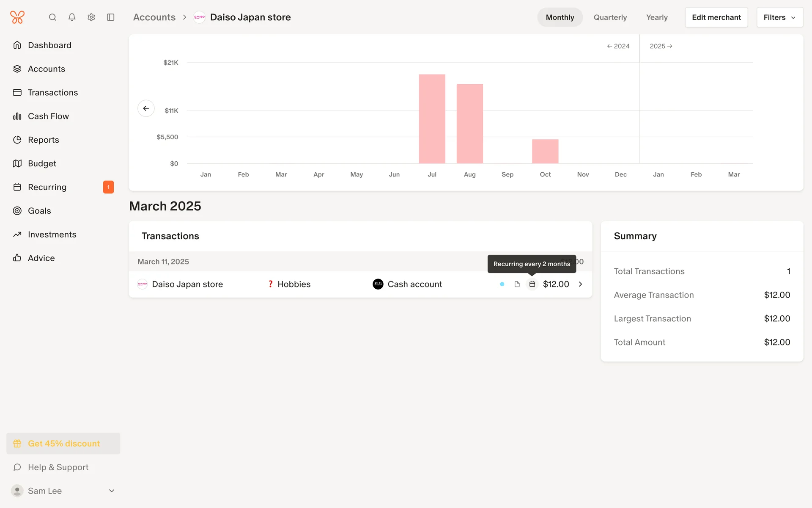The width and height of the screenshot is (812, 508).
Task: Switch to Quarterly view
Action: [x=610, y=17]
